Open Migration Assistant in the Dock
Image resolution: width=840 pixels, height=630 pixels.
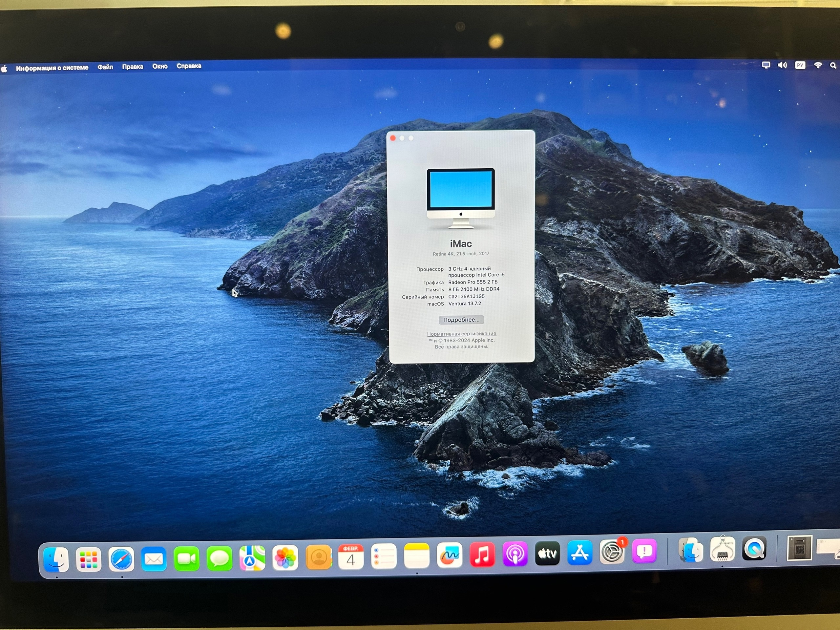coord(690,550)
